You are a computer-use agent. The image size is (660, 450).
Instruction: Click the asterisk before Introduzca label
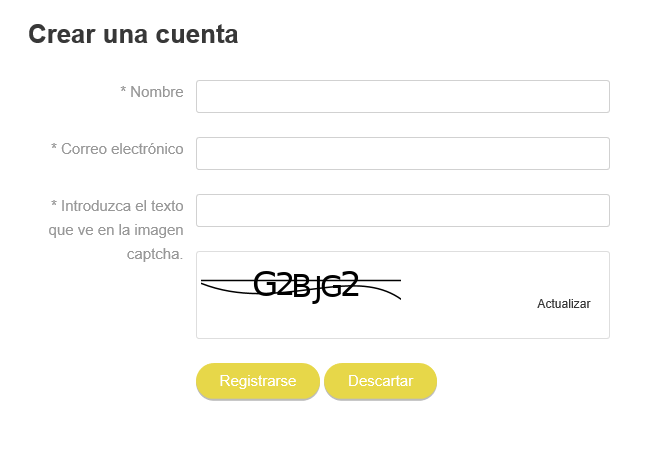[54, 204]
